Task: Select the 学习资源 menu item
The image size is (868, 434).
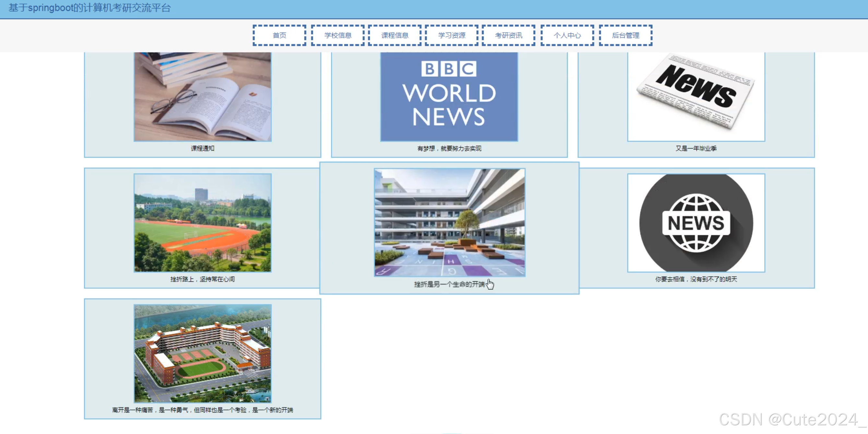Action: tap(452, 35)
